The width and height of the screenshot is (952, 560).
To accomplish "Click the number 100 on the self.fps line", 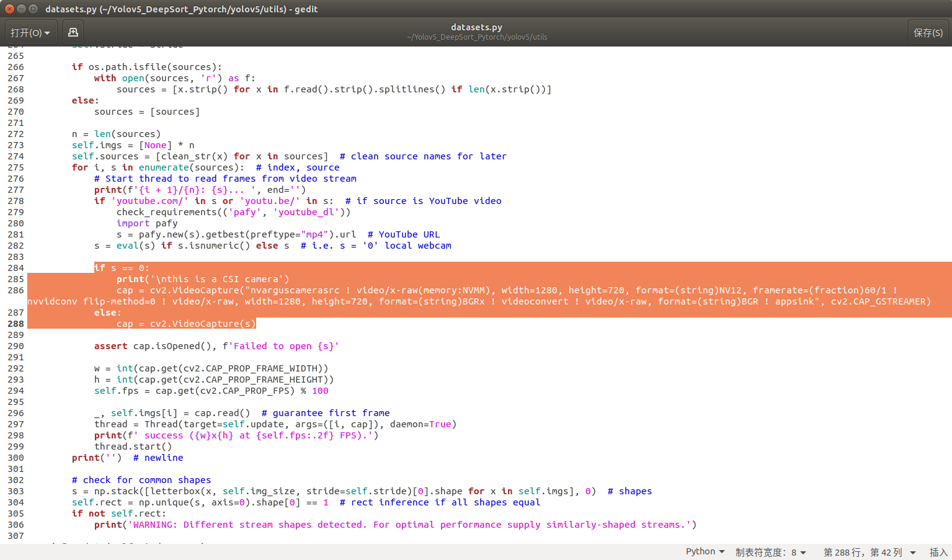I will point(320,391).
